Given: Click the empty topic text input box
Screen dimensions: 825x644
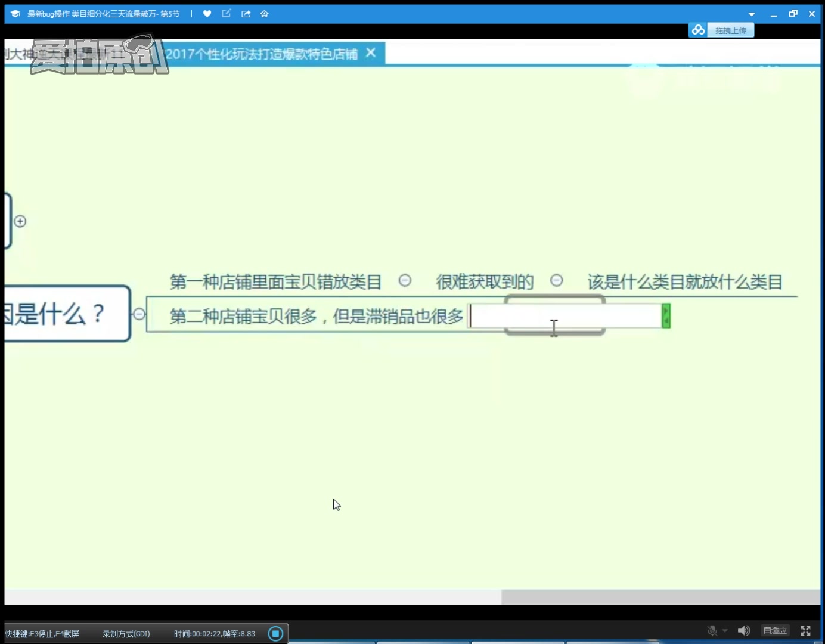Looking at the screenshot, I should point(565,316).
